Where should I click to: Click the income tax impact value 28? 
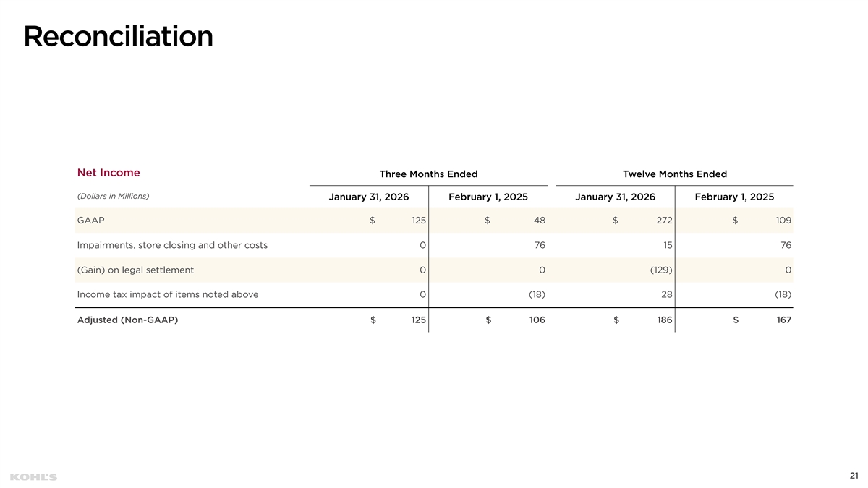click(x=666, y=294)
